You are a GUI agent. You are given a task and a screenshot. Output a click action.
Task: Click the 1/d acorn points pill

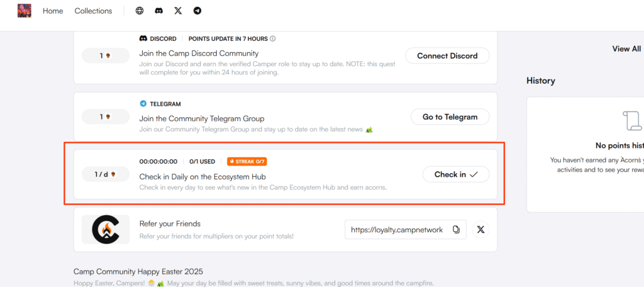106,174
